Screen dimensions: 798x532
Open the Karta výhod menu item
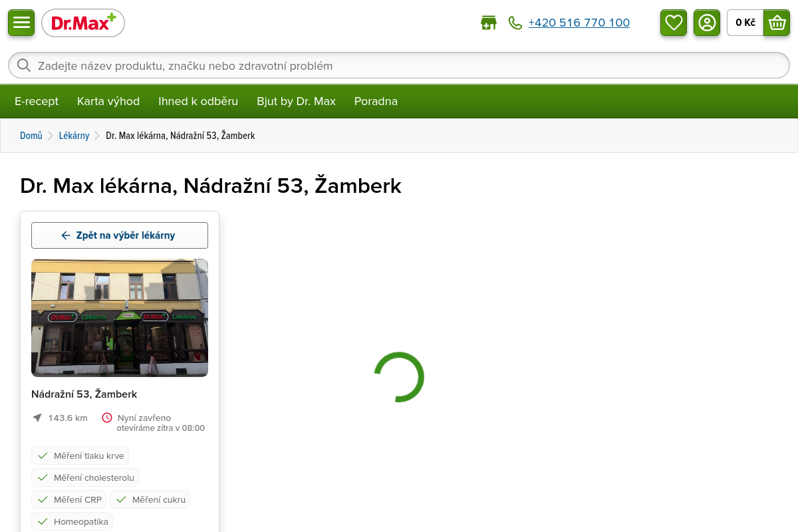point(108,101)
